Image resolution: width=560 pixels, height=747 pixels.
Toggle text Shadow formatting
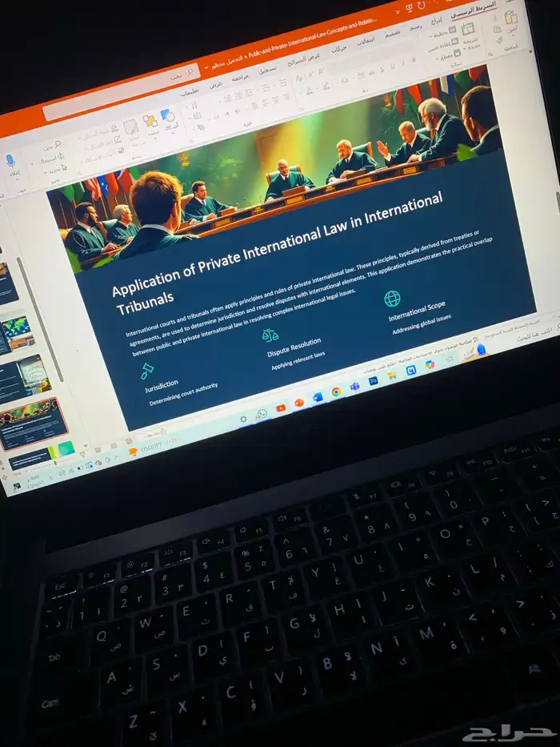[382, 70]
